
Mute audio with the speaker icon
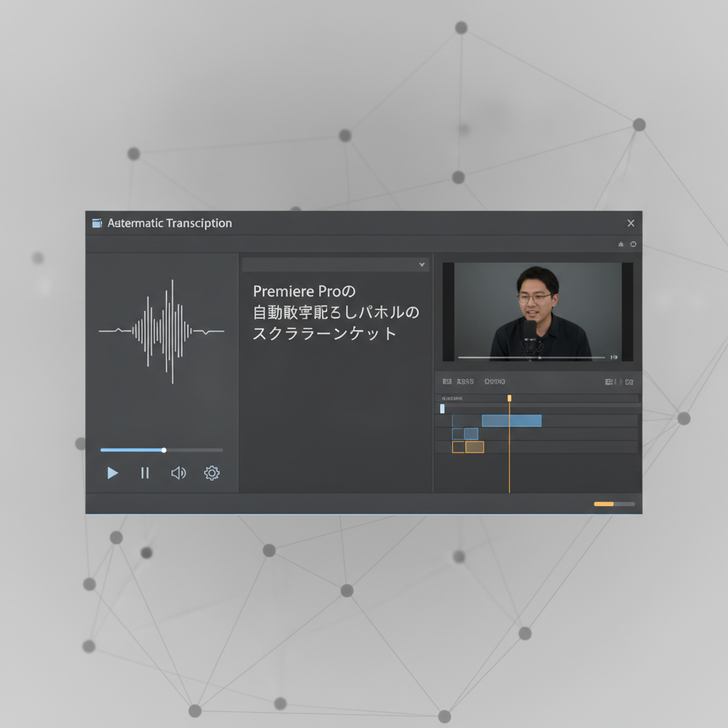point(178,473)
